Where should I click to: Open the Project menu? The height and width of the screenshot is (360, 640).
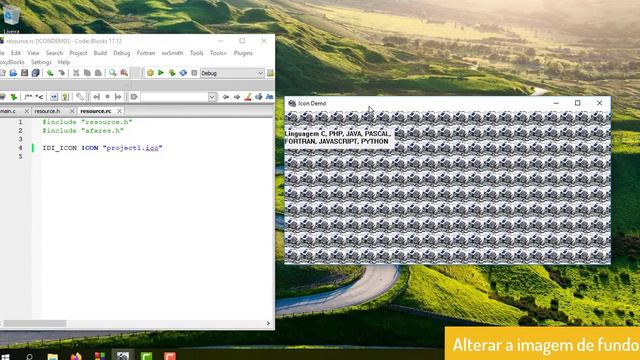pos(78,53)
